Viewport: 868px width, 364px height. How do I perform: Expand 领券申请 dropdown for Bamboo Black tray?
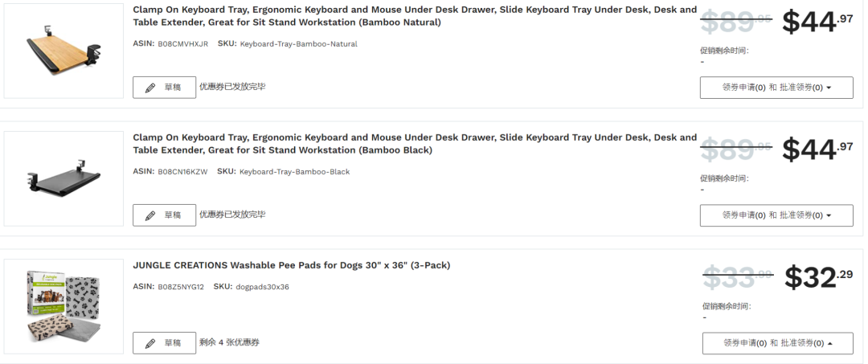[776, 215]
